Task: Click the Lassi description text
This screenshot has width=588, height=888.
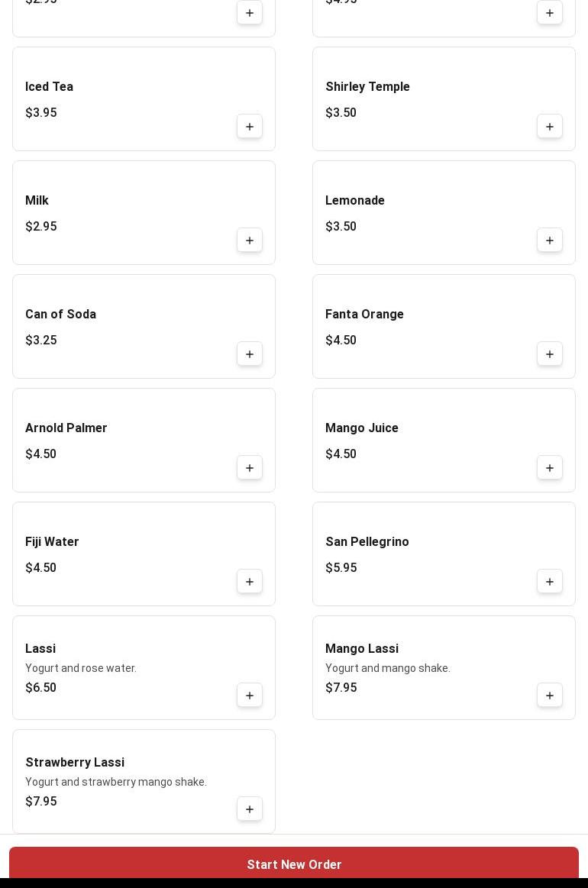Action: point(81,668)
